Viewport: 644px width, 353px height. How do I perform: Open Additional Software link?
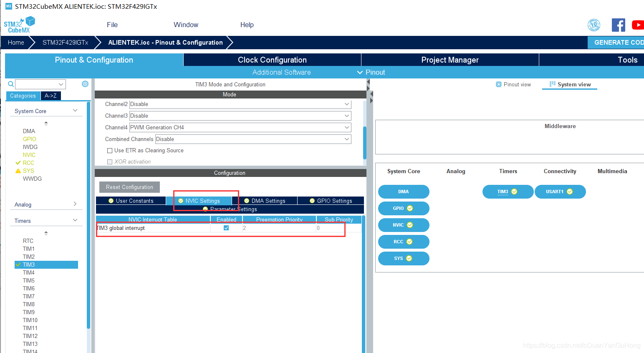tap(281, 72)
